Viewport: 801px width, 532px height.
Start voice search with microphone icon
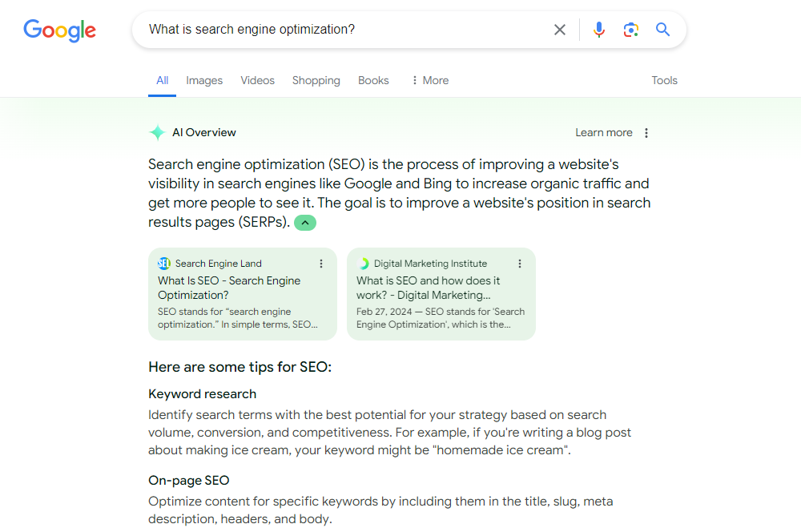pos(599,30)
